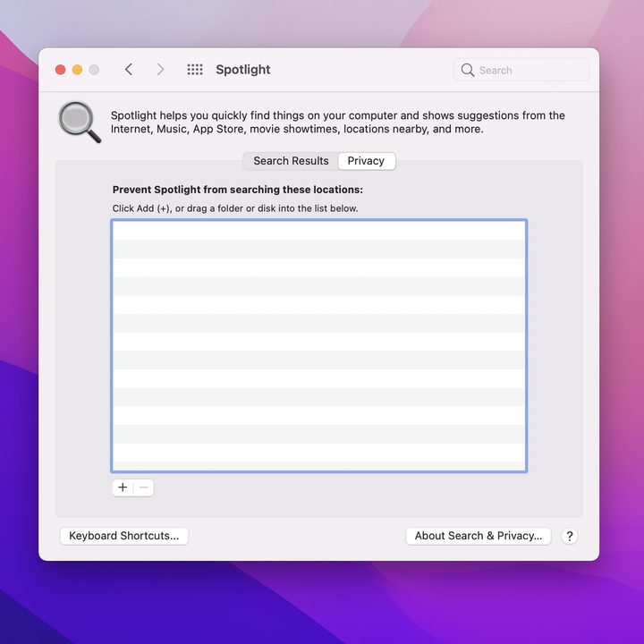Go forward with the right chevron
This screenshot has width=644, height=644.
[160, 70]
